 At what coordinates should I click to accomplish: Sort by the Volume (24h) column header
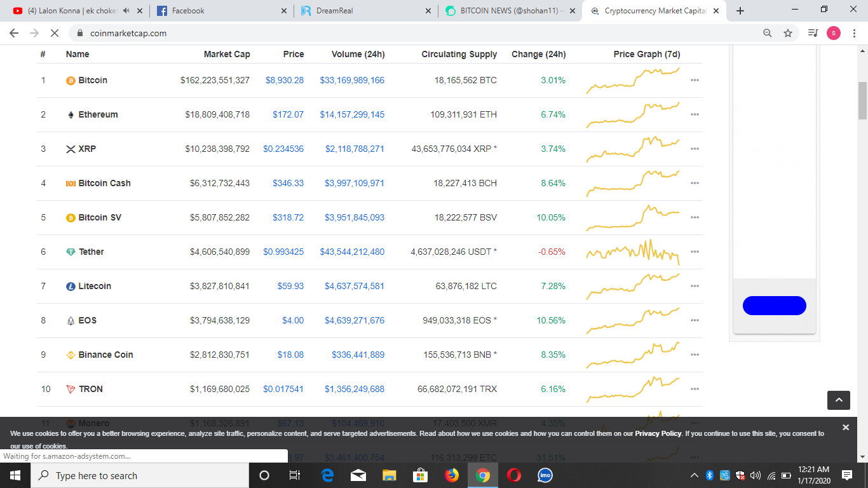358,55
